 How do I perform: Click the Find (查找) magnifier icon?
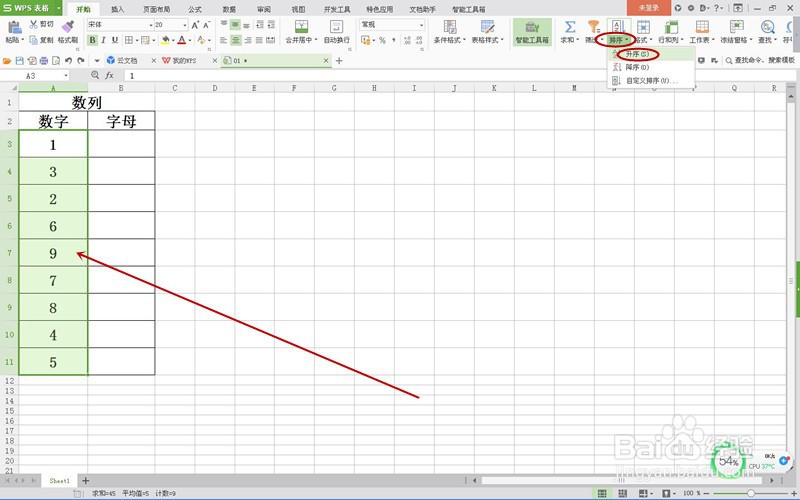pos(766,27)
